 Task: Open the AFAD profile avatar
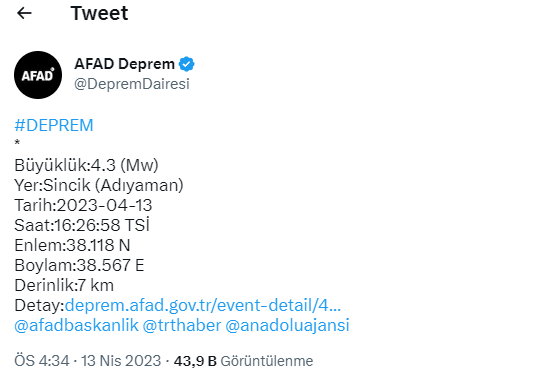coord(38,75)
